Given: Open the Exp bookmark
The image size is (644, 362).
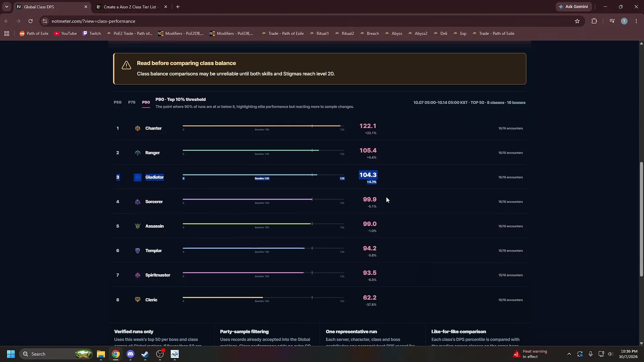Looking at the screenshot, I should [x=460, y=34].
